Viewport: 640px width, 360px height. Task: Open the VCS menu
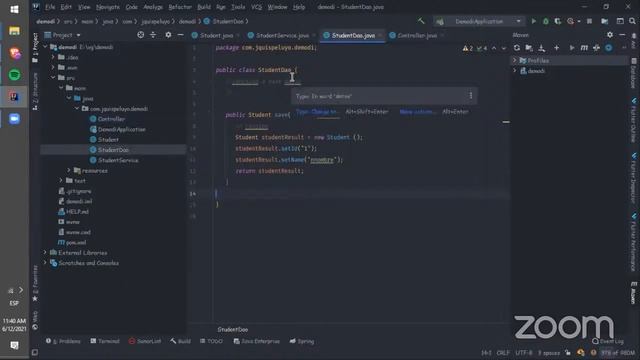[x=256, y=7]
